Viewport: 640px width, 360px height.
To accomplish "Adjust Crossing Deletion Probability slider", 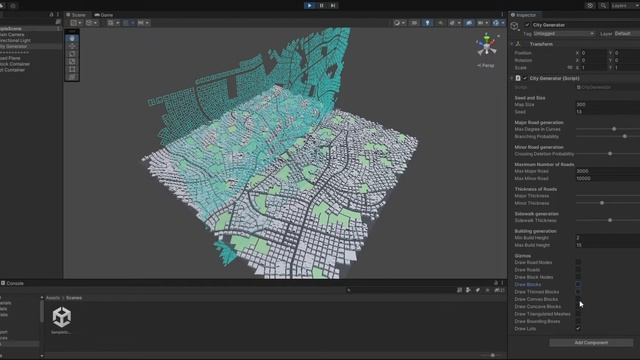I will (x=610, y=154).
